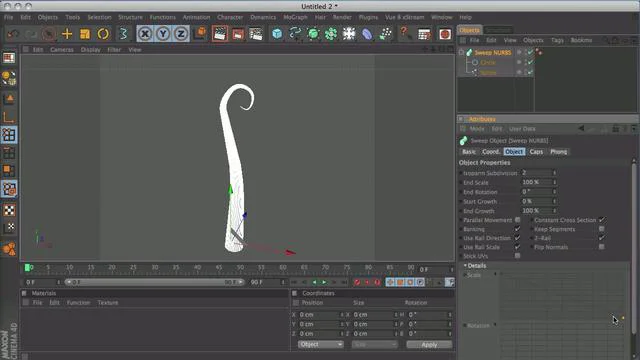
Task: Toggle the Constant Cross Section checkbox
Action: point(602,220)
